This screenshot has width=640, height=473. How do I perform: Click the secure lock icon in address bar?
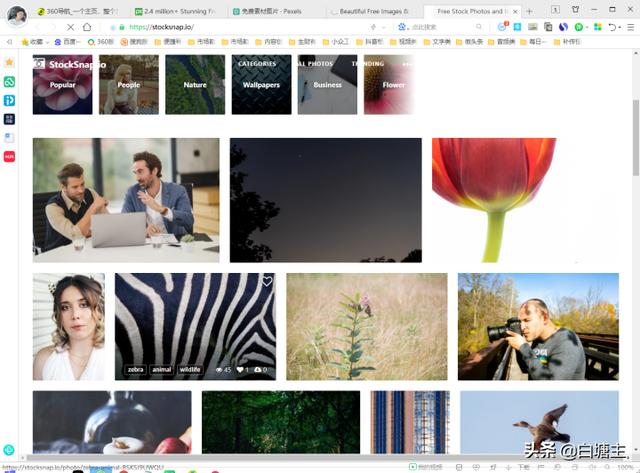(x=122, y=27)
